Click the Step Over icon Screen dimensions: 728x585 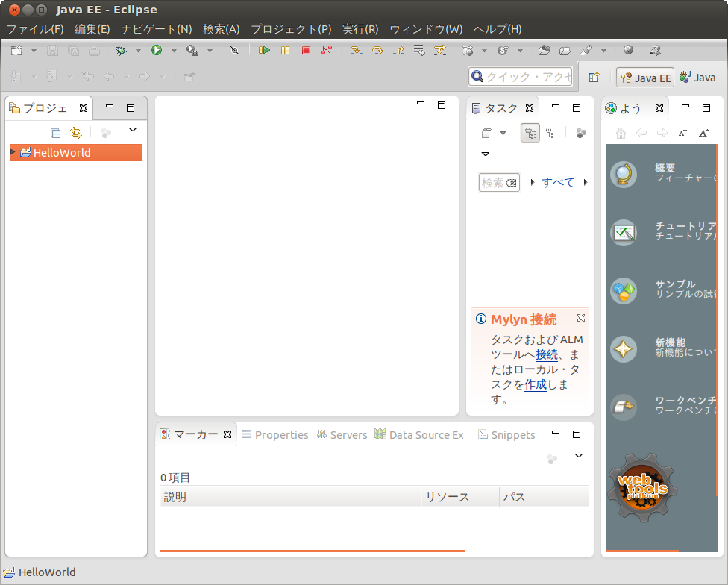click(377, 50)
